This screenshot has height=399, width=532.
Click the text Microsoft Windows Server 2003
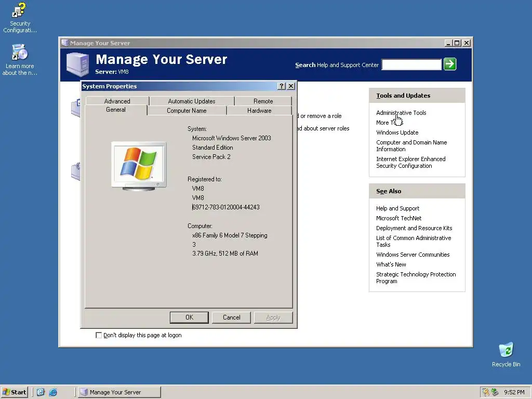pyautogui.click(x=231, y=138)
